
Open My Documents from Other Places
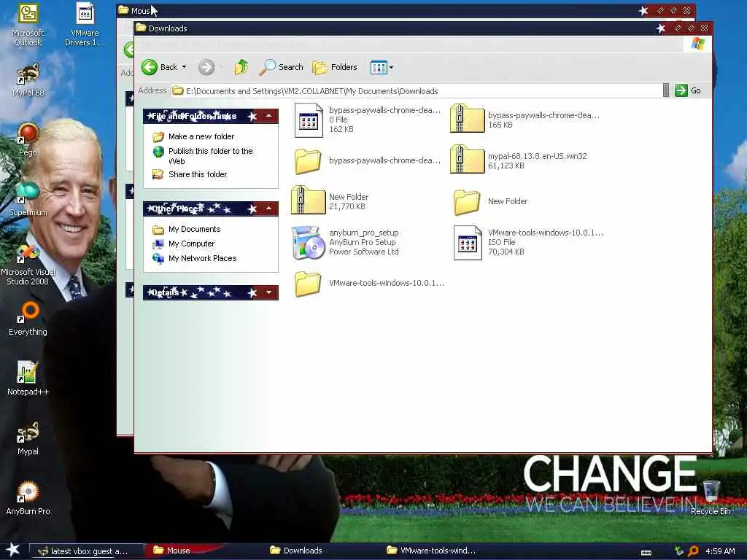click(194, 229)
